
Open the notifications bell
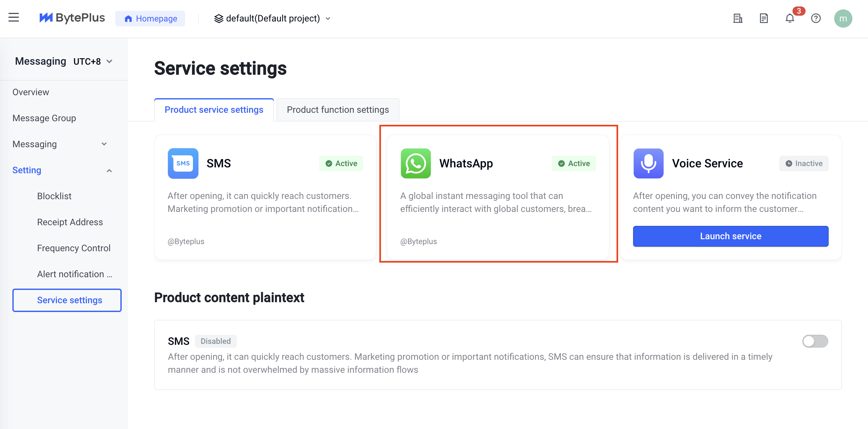tap(790, 18)
